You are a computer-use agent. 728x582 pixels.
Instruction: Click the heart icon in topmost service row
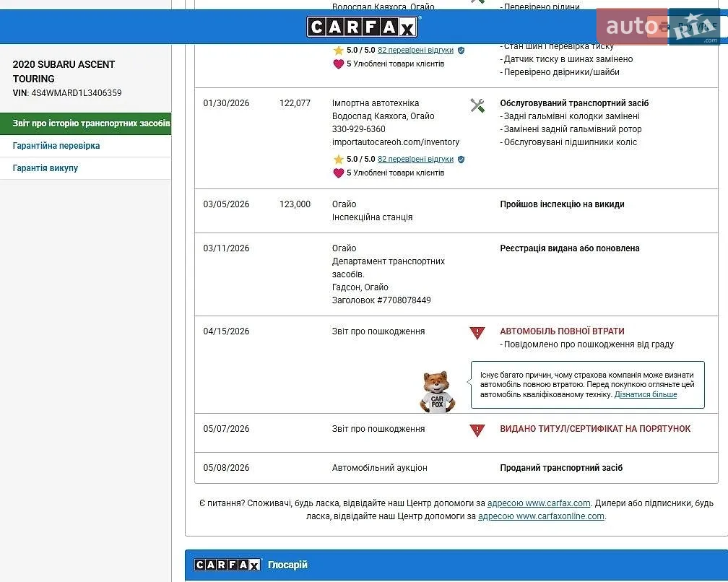(339, 64)
